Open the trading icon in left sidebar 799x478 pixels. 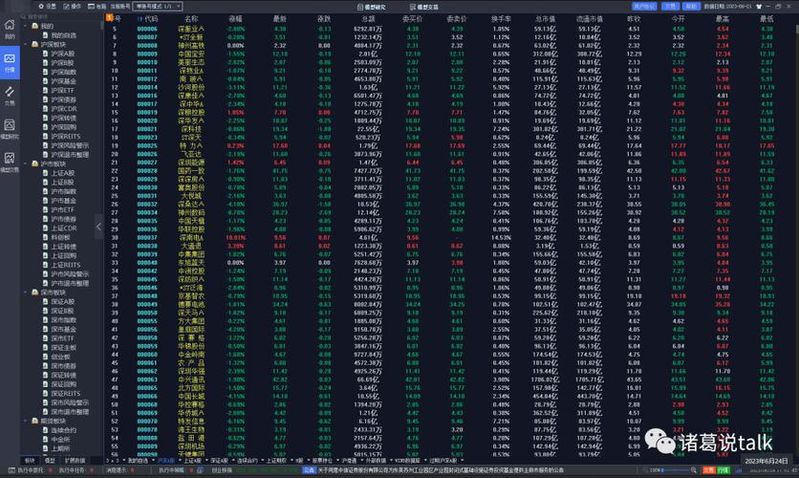click(x=10, y=95)
